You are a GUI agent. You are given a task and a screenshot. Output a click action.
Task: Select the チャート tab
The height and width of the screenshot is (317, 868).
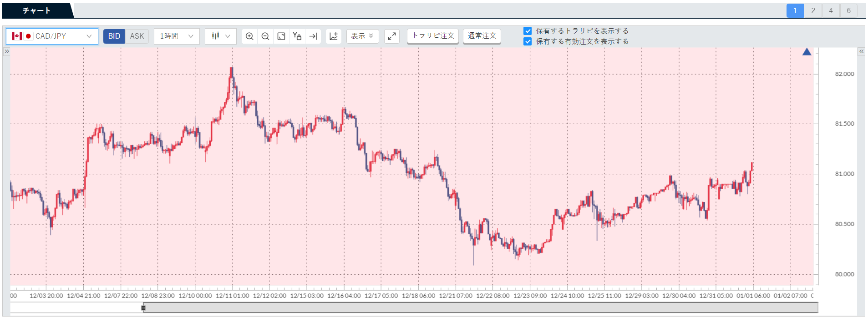[36, 10]
